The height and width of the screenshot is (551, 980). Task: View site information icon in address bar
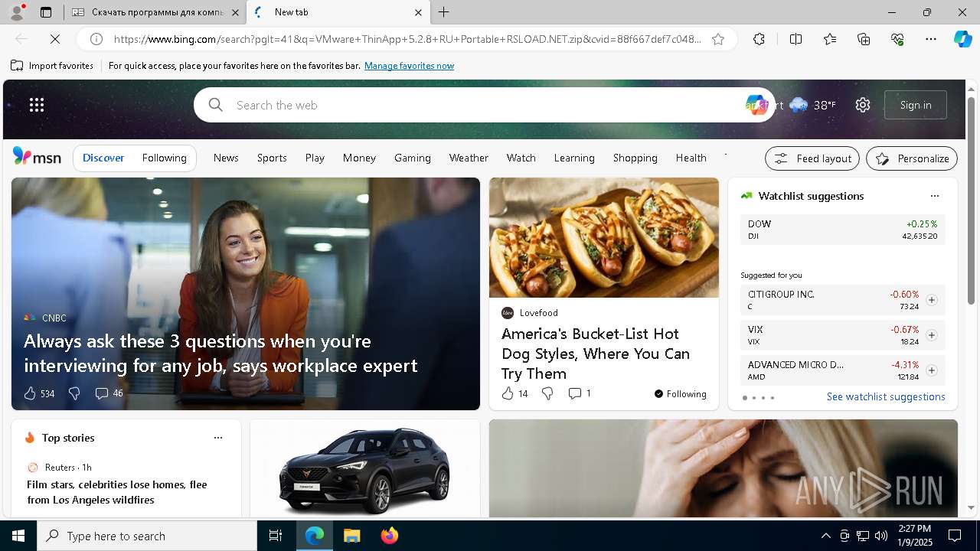(96, 39)
